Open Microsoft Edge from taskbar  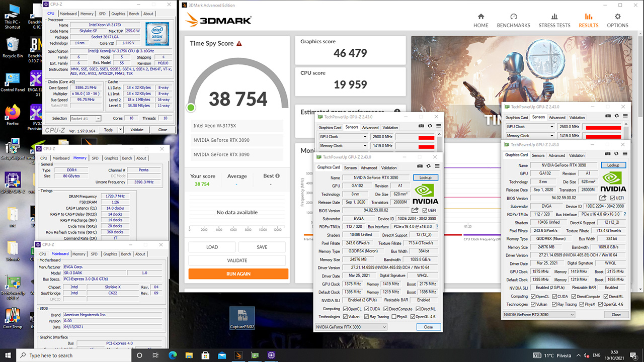(x=173, y=355)
